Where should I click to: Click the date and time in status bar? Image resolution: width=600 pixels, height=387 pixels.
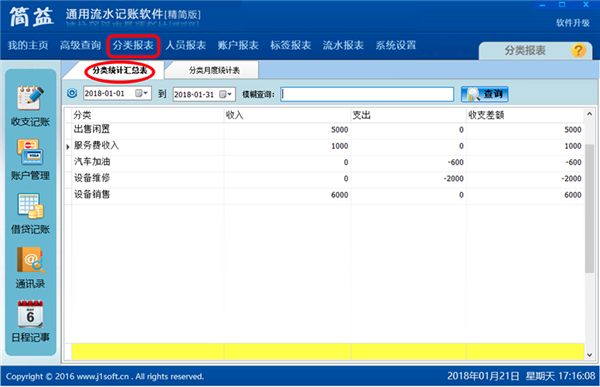[521, 376]
